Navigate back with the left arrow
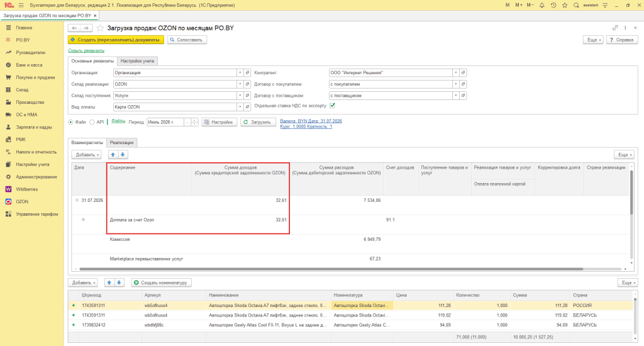The image size is (644, 346). click(74, 28)
